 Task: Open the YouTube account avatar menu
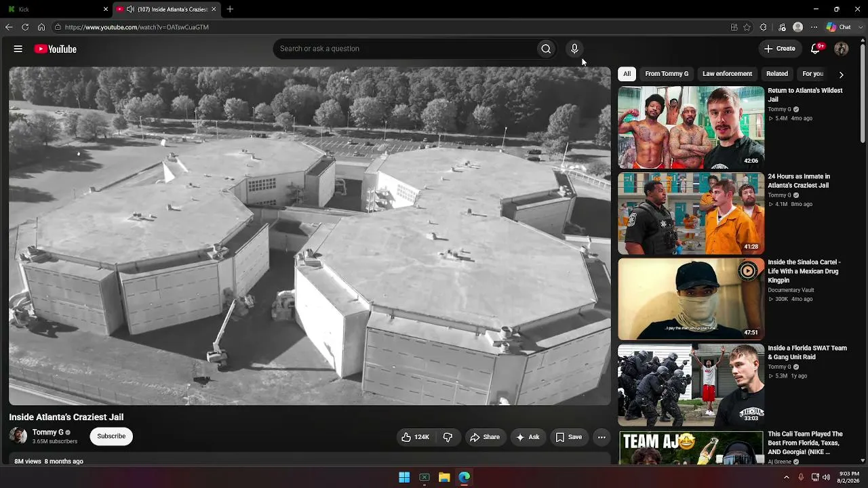842,49
